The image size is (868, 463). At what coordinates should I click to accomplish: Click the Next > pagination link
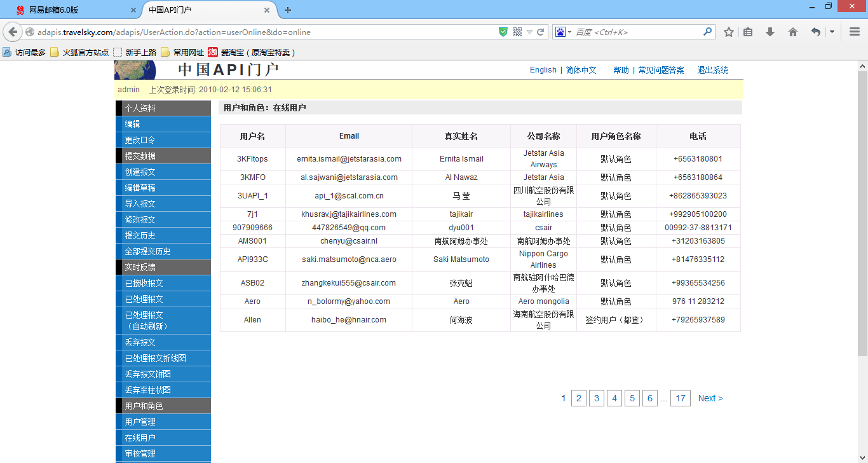click(710, 398)
